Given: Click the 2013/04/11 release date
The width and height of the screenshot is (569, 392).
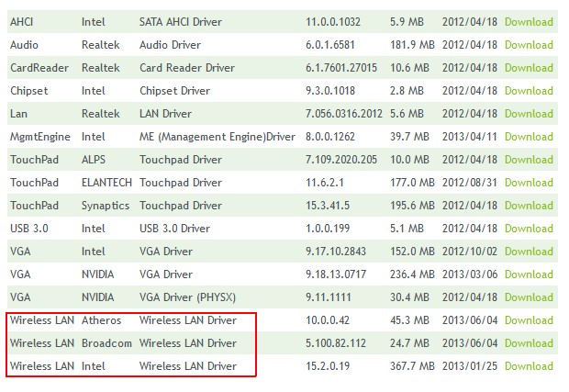Looking at the screenshot, I should (x=470, y=137).
